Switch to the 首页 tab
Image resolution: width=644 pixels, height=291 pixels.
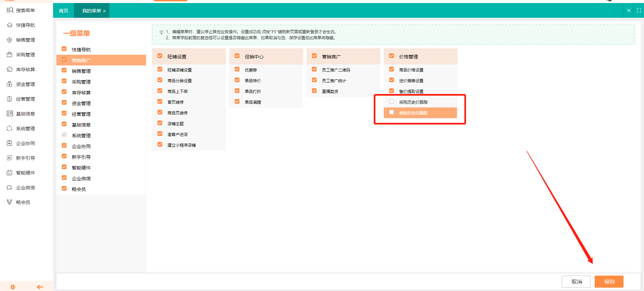tap(63, 11)
